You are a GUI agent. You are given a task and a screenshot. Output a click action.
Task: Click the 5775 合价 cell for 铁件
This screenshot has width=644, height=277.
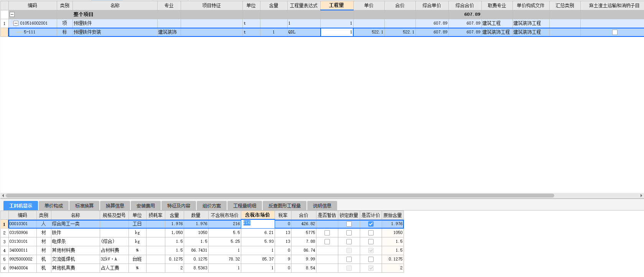304,232
